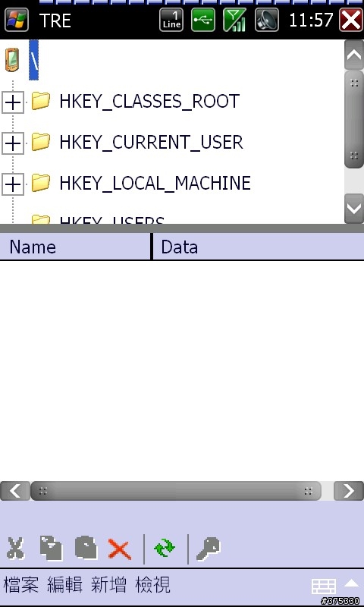The height and width of the screenshot is (607, 364).
Task: Expand the HKEY_LOCAL_MACHINE key
Action: point(13,184)
